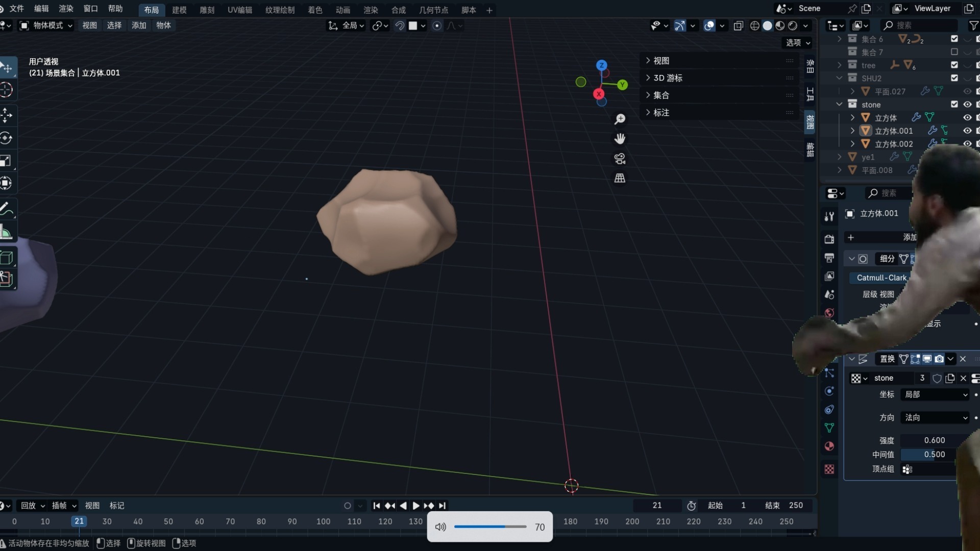Switch to the 几何节点 workspace tab
The image size is (980, 551).
pos(433,10)
